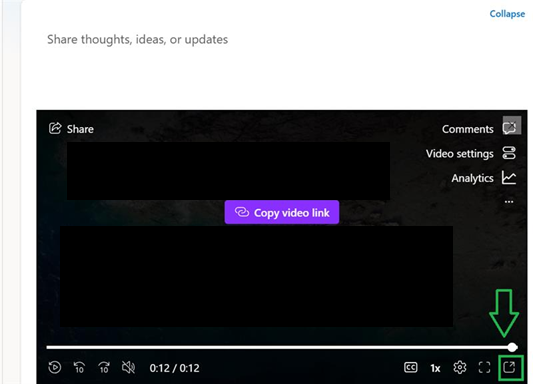Click the Share thoughts, ideas, or updates field
This screenshot has width=533, height=387.
coord(137,39)
